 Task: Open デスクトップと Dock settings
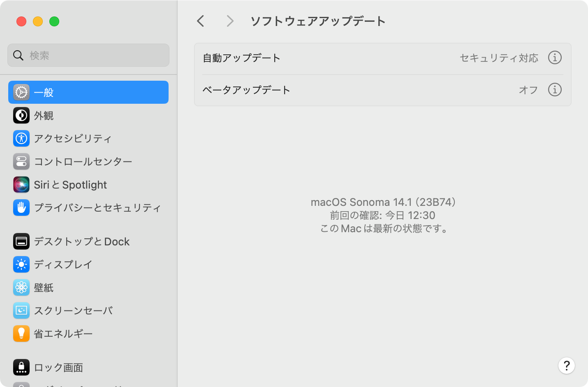[88, 241]
